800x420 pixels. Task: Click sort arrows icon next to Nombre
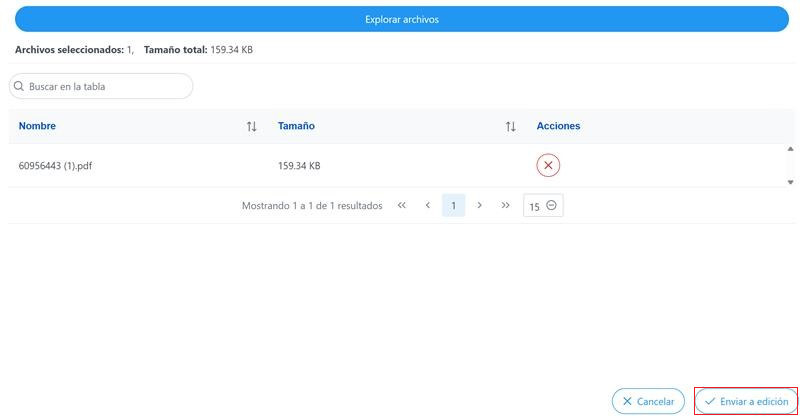click(252, 127)
